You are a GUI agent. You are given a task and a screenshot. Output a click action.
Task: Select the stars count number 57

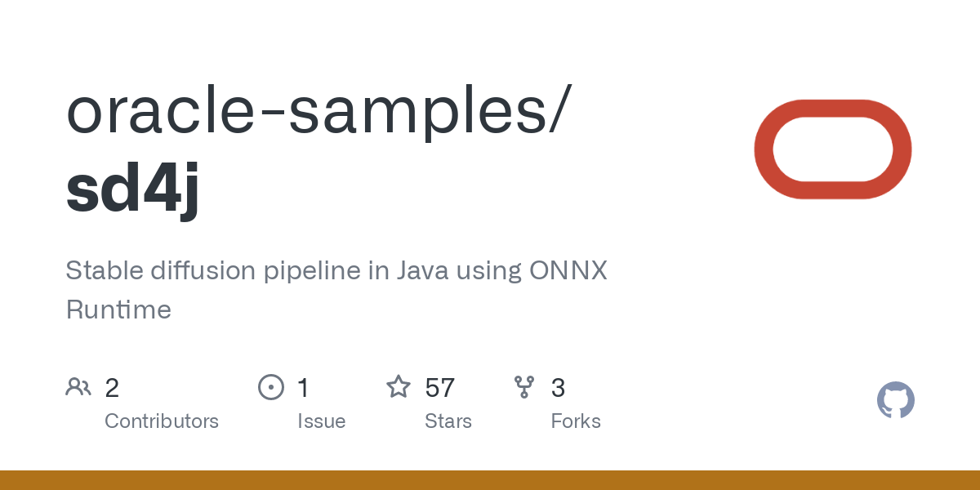point(440,388)
